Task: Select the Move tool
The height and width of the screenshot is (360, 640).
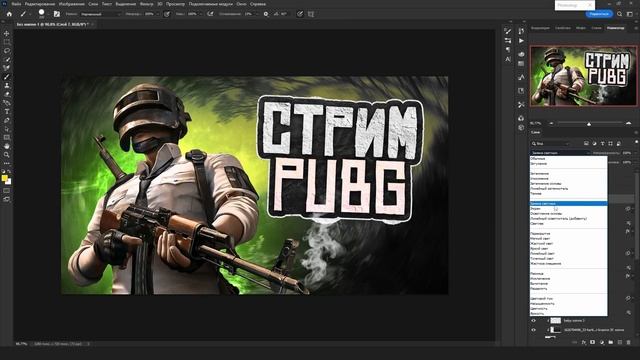Action: pos(7,33)
